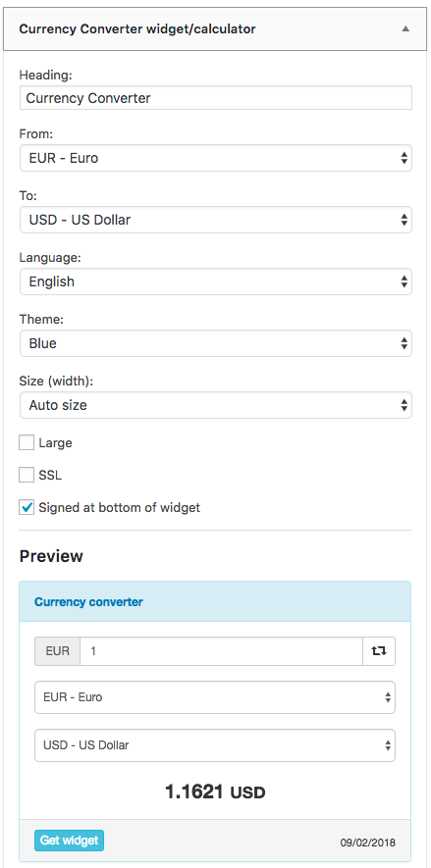
Task: Click the 1.1621 USD conversion result
Action: (x=215, y=792)
